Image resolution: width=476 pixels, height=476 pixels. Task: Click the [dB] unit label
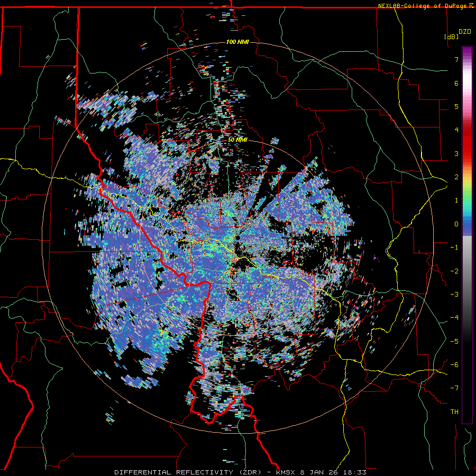pyautogui.click(x=452, y=36)
